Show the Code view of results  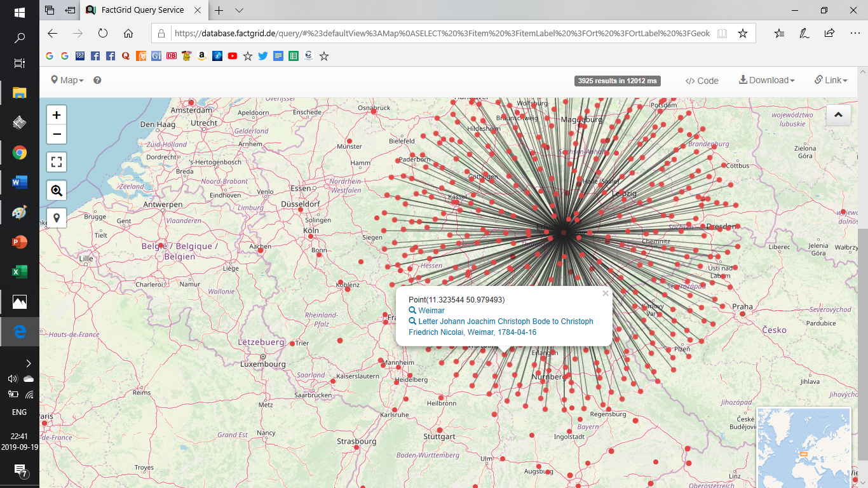(702, 81)
